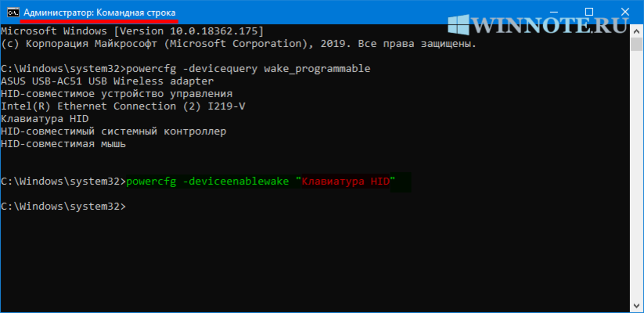
Task: Click the red 'Клавиатура HID' argument
Action: (345, 182)
